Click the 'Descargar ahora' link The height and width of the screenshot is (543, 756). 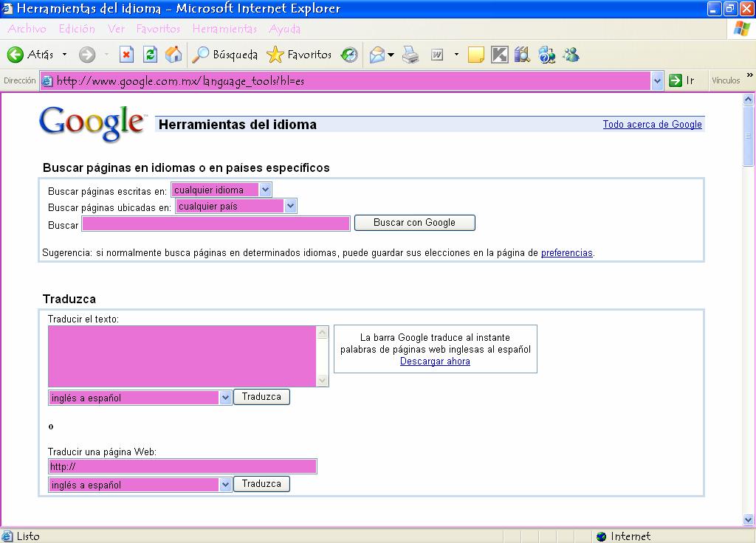pos(435,362)
